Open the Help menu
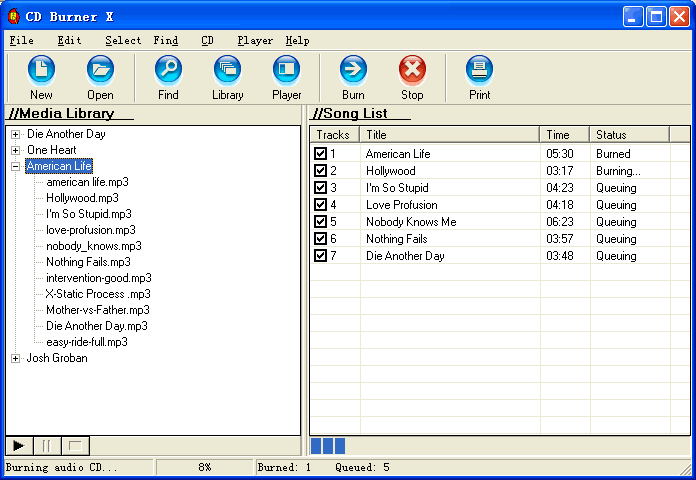696x480 pixels. click(297, 40)
